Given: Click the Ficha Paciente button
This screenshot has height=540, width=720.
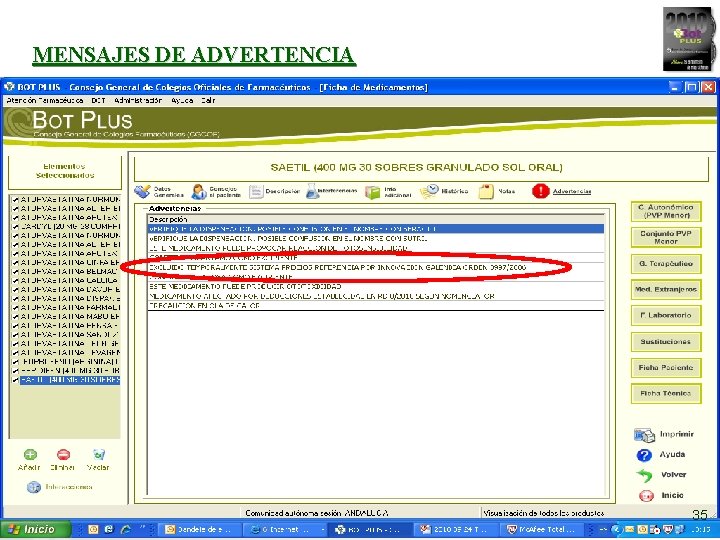Looking at the screenshot, I should pos(666,368).
